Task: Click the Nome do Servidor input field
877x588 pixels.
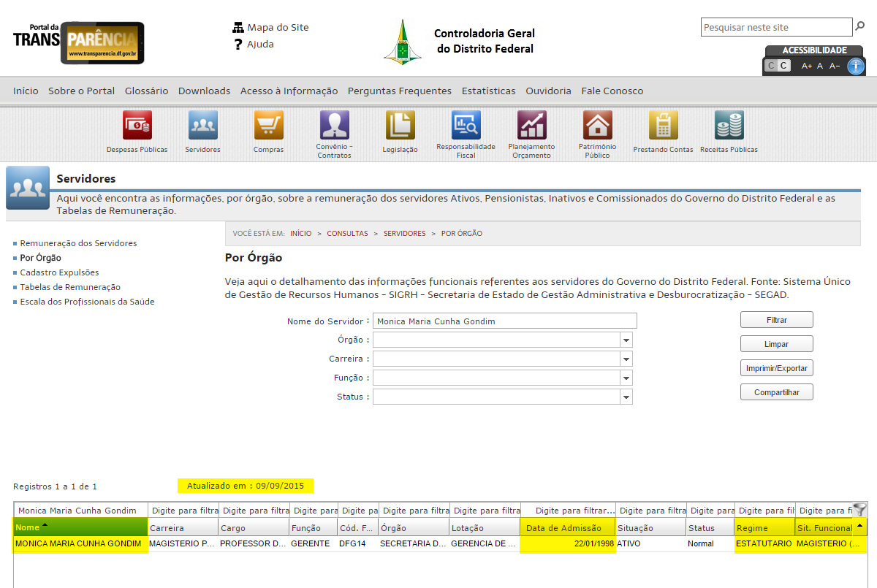Action: (x=504, y=321)
